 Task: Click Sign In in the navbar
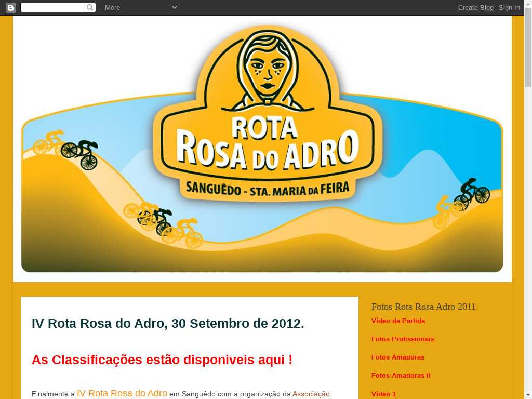(x=509, y=7)
